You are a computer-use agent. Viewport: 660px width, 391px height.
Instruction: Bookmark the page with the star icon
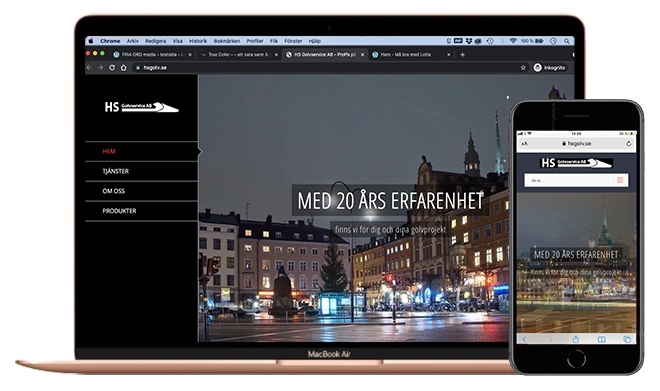[523, 68]
